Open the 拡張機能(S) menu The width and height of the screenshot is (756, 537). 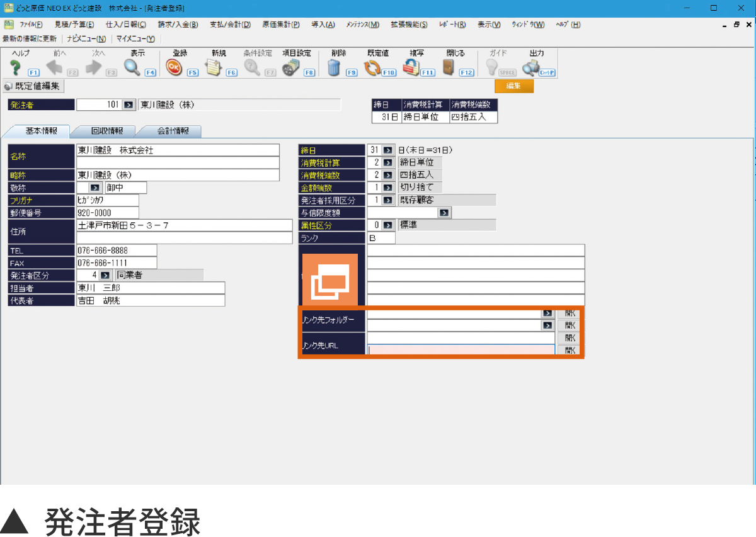click(x=409, y=25)
